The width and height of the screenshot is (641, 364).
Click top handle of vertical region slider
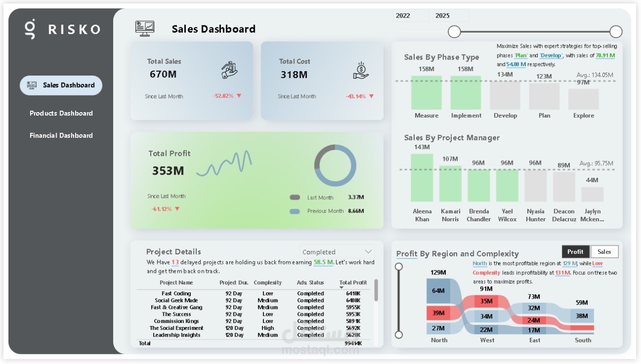(x=399, y=266)
